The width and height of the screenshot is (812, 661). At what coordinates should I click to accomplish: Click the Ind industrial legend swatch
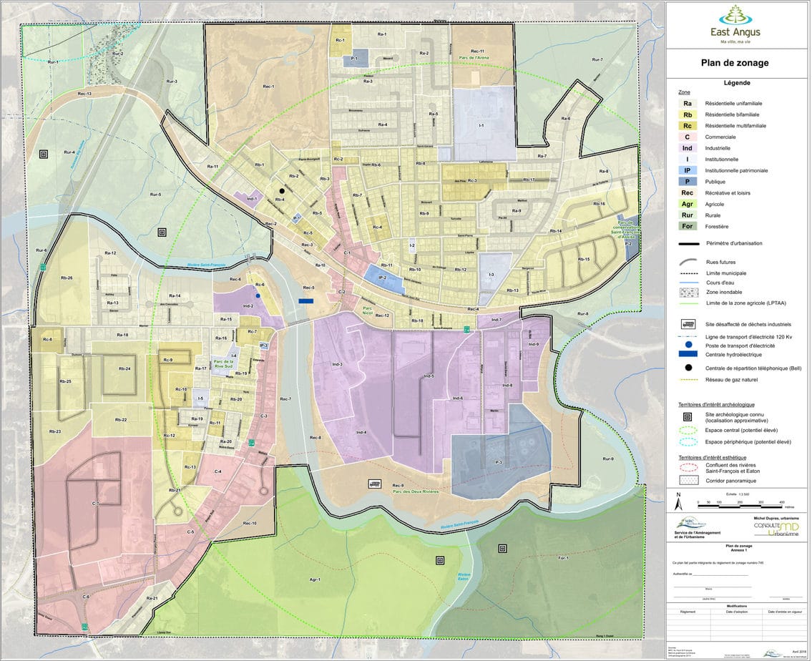point(686,148)
